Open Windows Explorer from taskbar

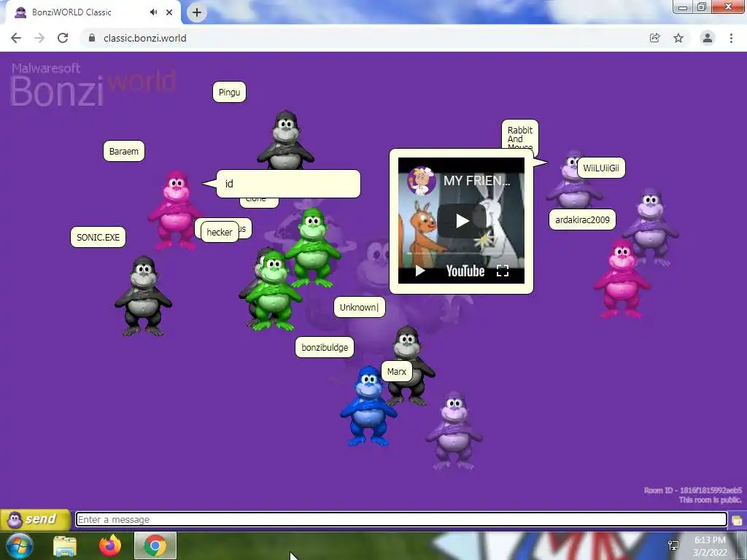[x=65, y=546]
